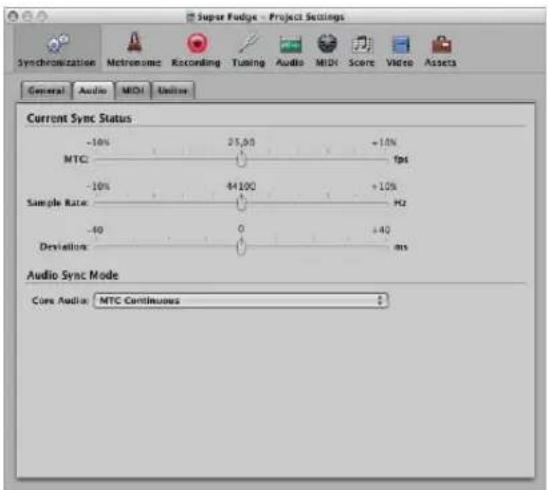Click the Deviation ms slider handle
The image size is (548, 490).
[x=241, y=247]
